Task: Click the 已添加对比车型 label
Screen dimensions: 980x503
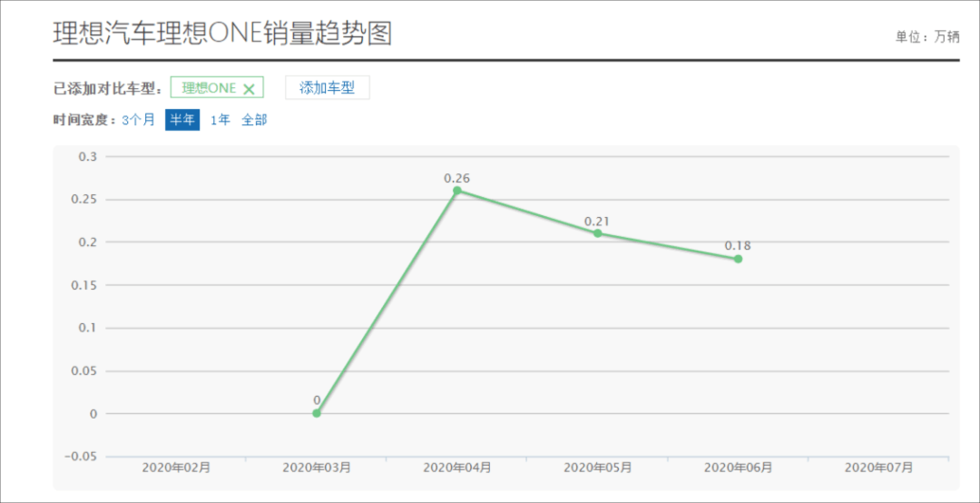Action: pyautogui.click(x=107, y=88)
